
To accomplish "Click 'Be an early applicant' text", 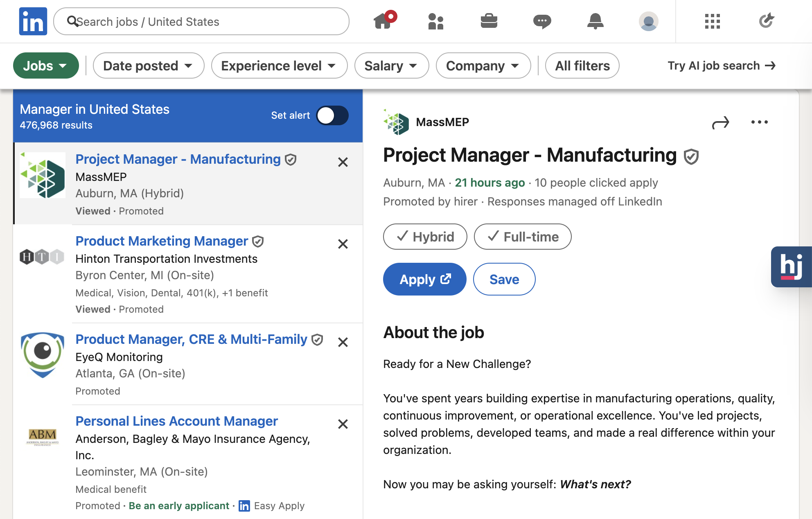I will [x=179, y=506].
